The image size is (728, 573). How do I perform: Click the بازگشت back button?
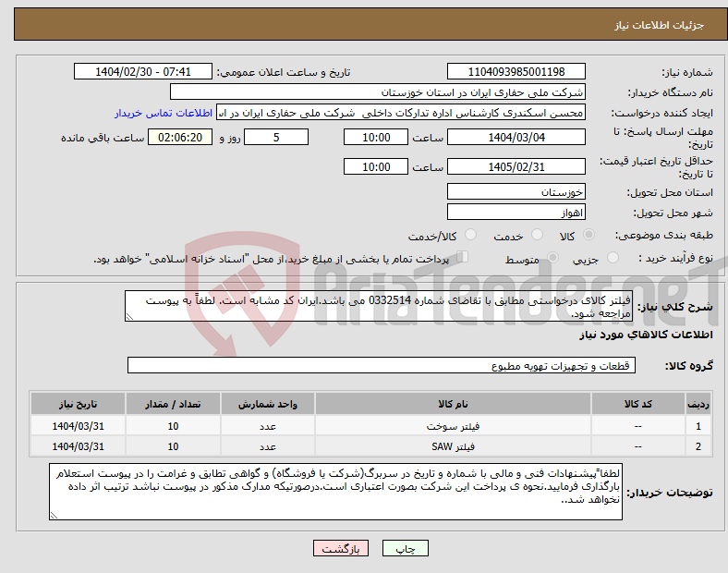(x=341, y=548)
